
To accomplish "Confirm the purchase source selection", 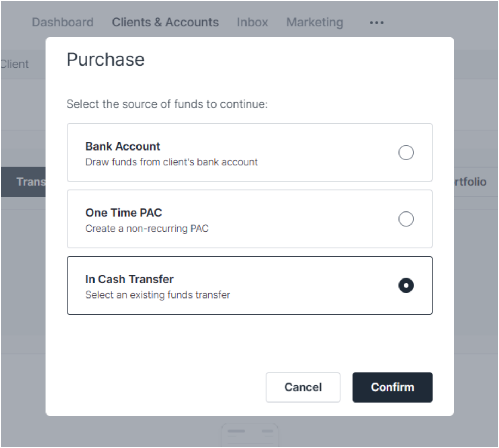I will [x=392, y=387].
